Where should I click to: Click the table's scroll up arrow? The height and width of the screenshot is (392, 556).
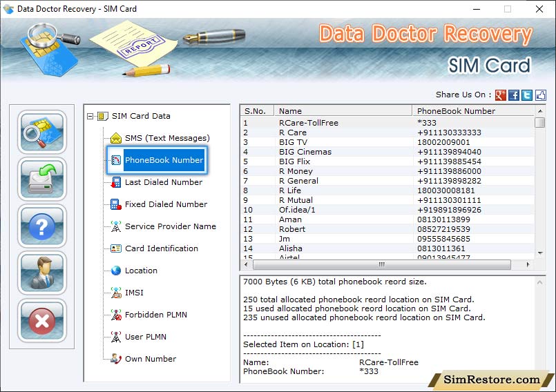click(539, 111)
